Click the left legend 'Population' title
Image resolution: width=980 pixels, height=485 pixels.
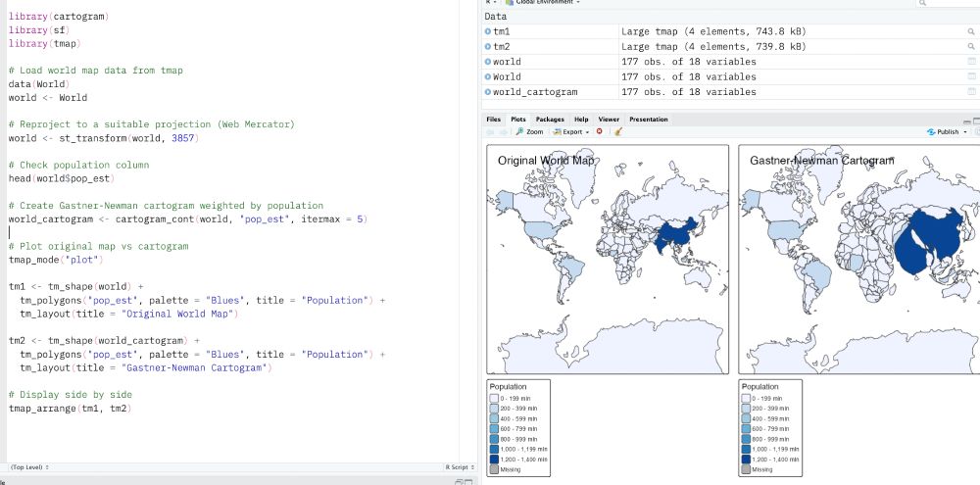508,387
